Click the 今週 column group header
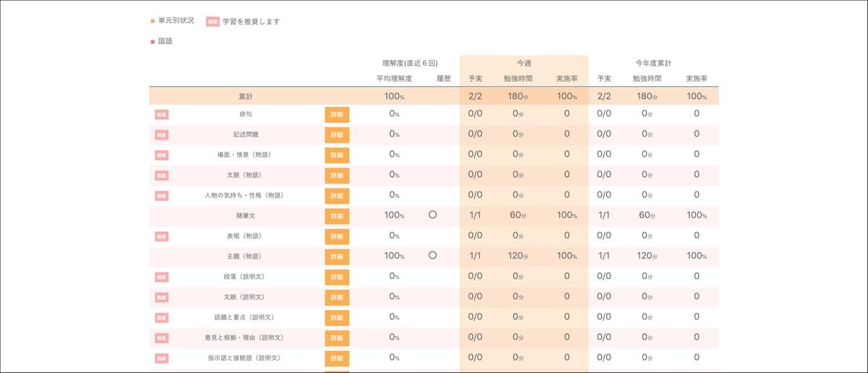Screen dimensions: 868x373 pos(524,64)
